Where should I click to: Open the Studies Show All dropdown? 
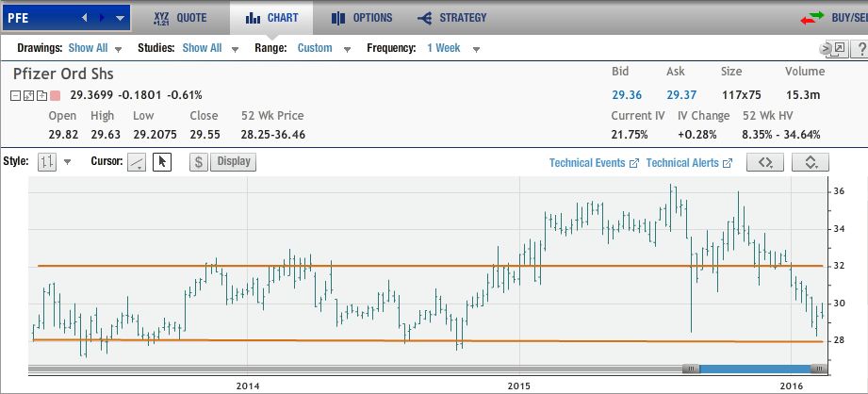click(210, 48)
